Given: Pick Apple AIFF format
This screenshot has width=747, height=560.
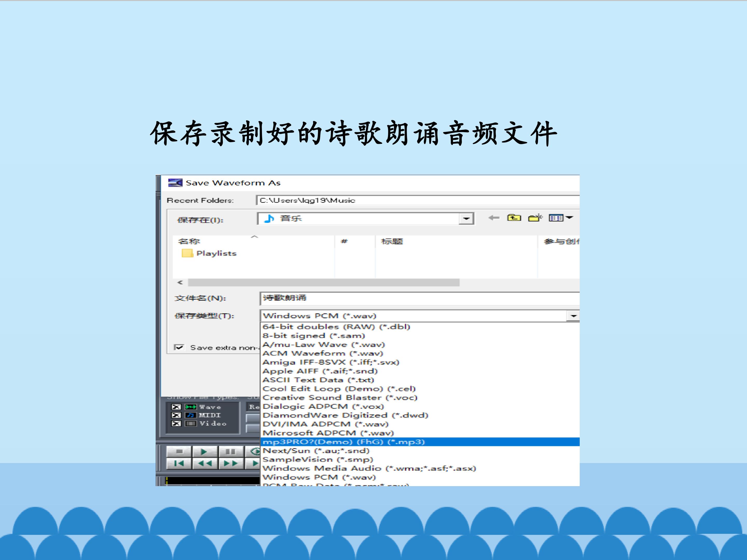Looking at the screenshot, I should [420, 371].
